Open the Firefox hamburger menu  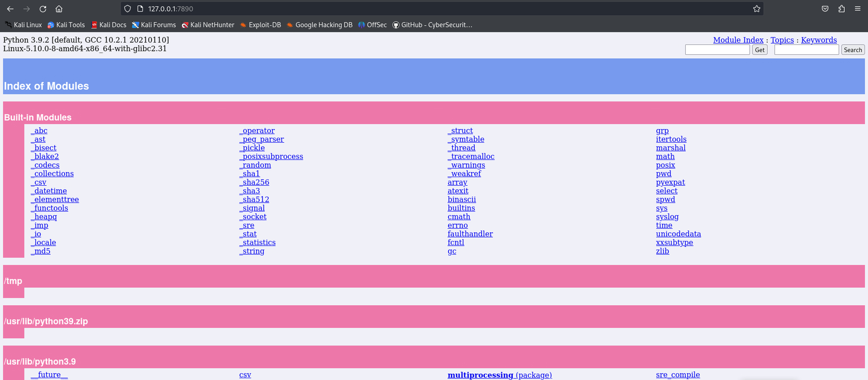858,9
